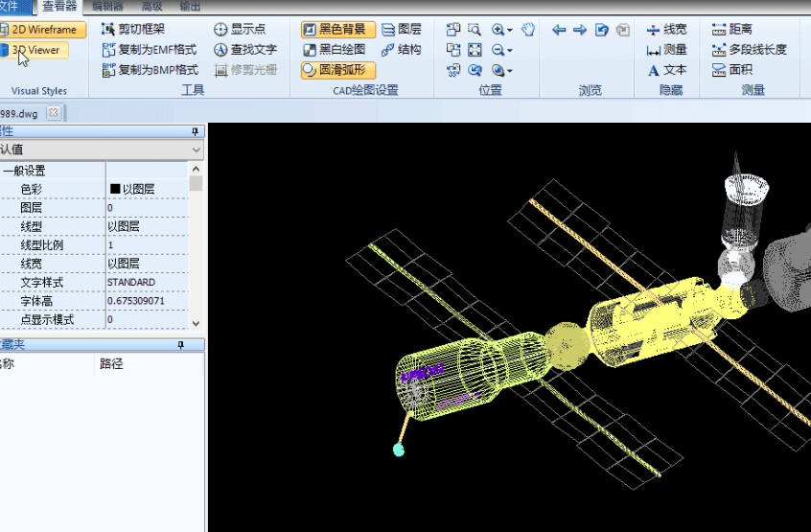Click the 面积 area measurement tool
Viewport: 811px width, 532px height.
point(731,70)
